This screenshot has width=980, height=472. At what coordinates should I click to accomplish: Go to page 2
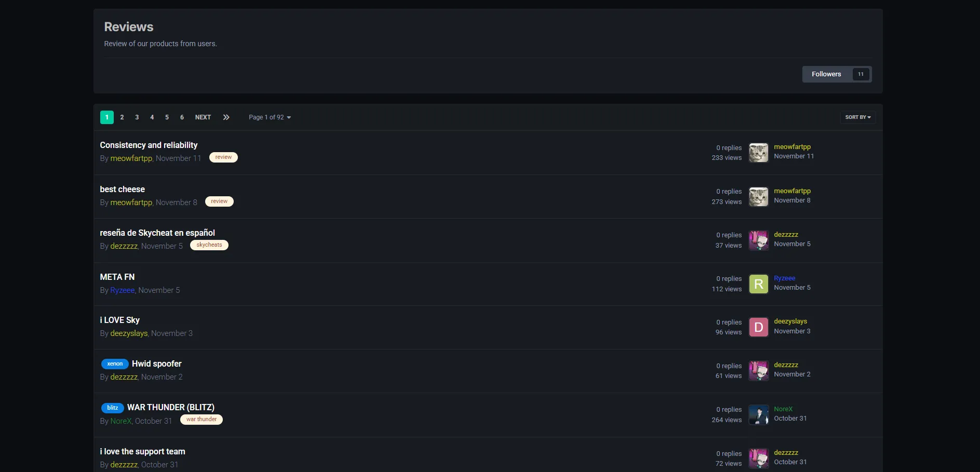pos(122,117)
